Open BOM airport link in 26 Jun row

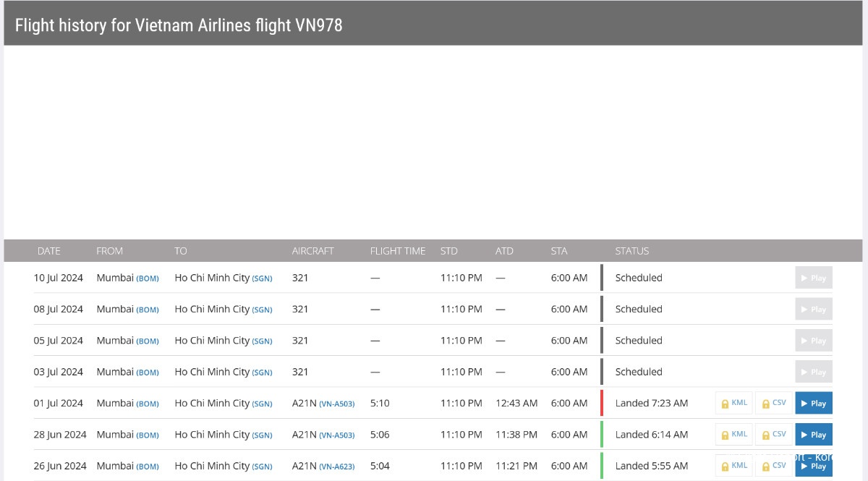click(148, 467)
